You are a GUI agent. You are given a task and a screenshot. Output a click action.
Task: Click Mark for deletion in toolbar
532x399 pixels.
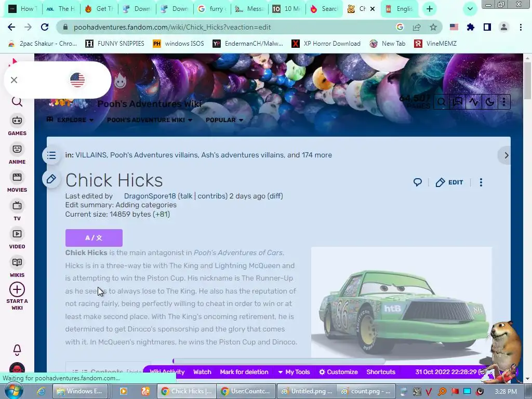[x=244, y=372]
